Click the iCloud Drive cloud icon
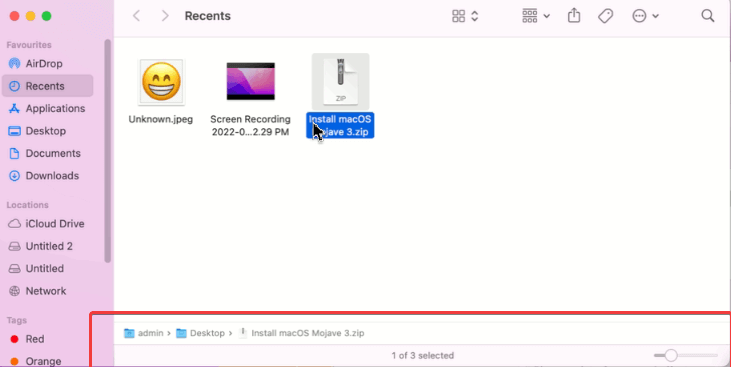 point(14,224)
